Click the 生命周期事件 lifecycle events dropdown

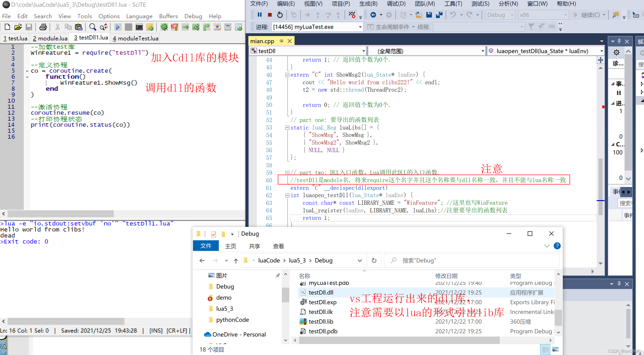coord(391,27)
